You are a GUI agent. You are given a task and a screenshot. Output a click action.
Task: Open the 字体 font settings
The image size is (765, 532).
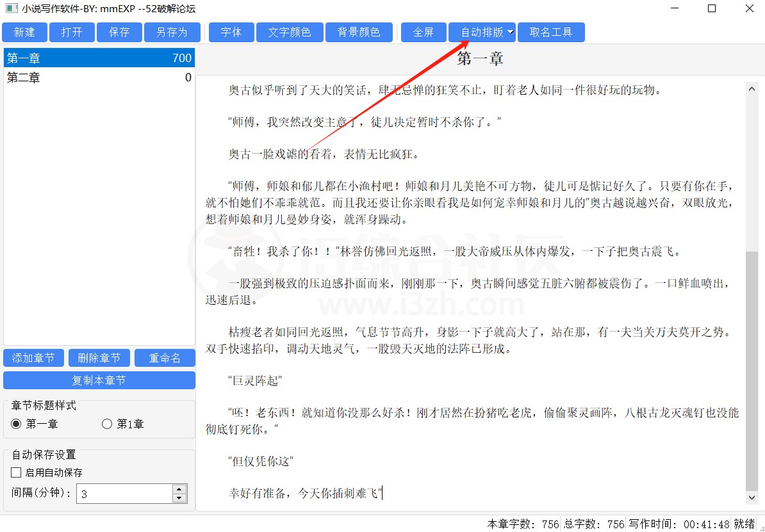click(231, 33)
